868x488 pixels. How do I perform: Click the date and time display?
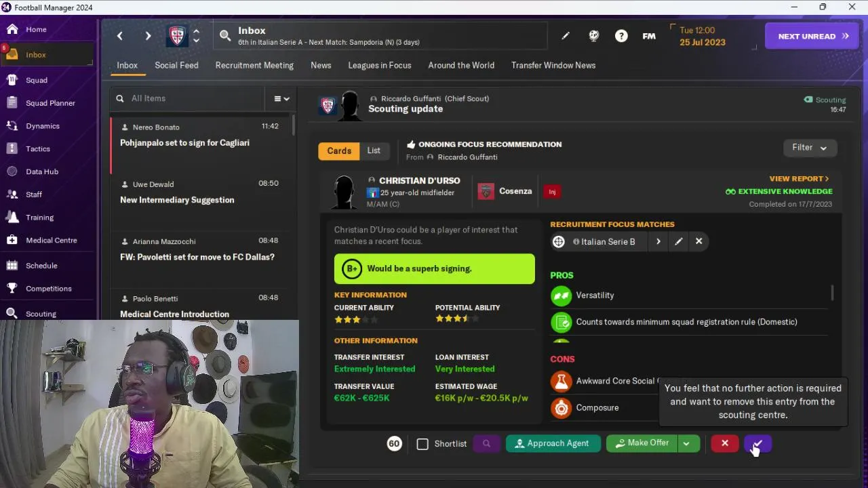tap(702, 37)
